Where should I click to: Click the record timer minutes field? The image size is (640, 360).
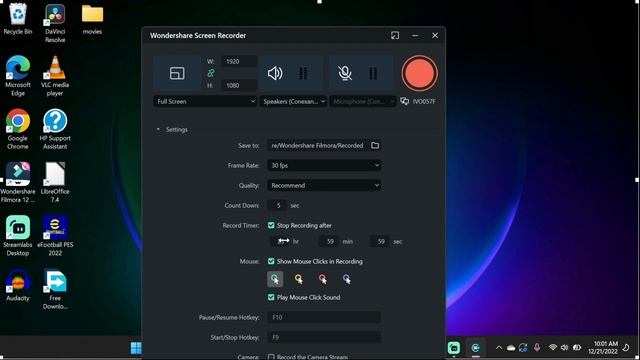329,241
